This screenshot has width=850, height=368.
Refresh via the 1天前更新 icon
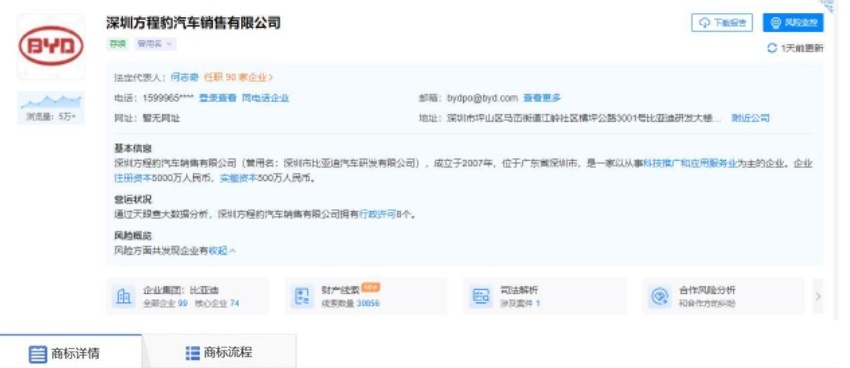coord(772,48)
